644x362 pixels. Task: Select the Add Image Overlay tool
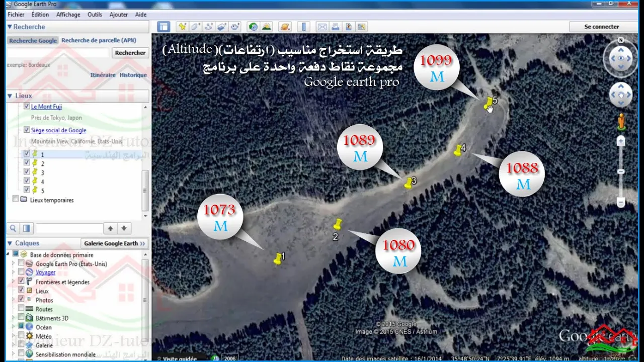point(221,27)
